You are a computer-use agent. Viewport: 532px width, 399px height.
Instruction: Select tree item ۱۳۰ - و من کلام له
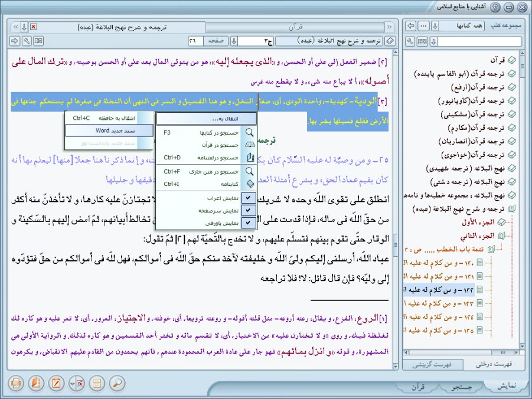click(x=438, y=263)
